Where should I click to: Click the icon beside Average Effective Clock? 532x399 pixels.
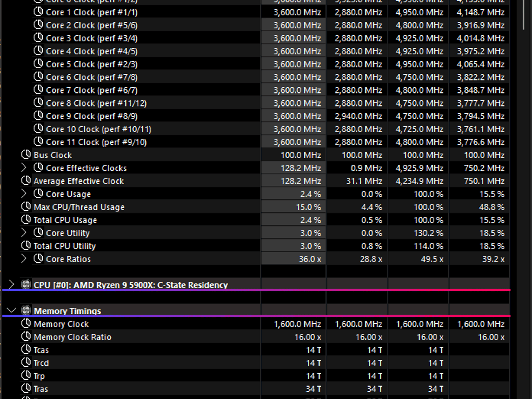26,181
